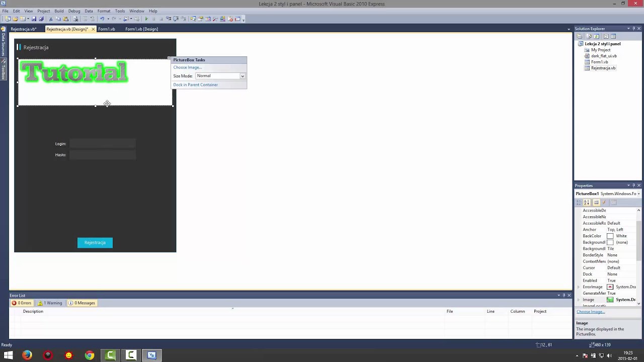Click the Properties panel vertical scrollbar
The image size is (644, 362).
point(639,256)
